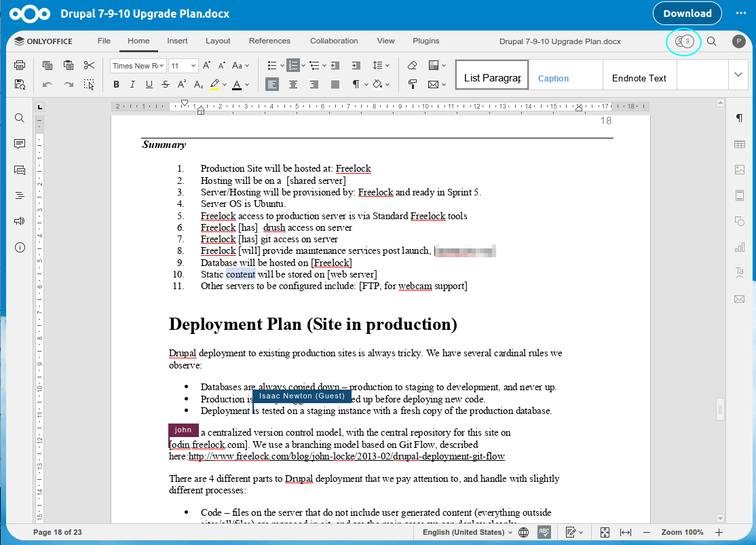Switch to the Plugins tab

point(426,41)
